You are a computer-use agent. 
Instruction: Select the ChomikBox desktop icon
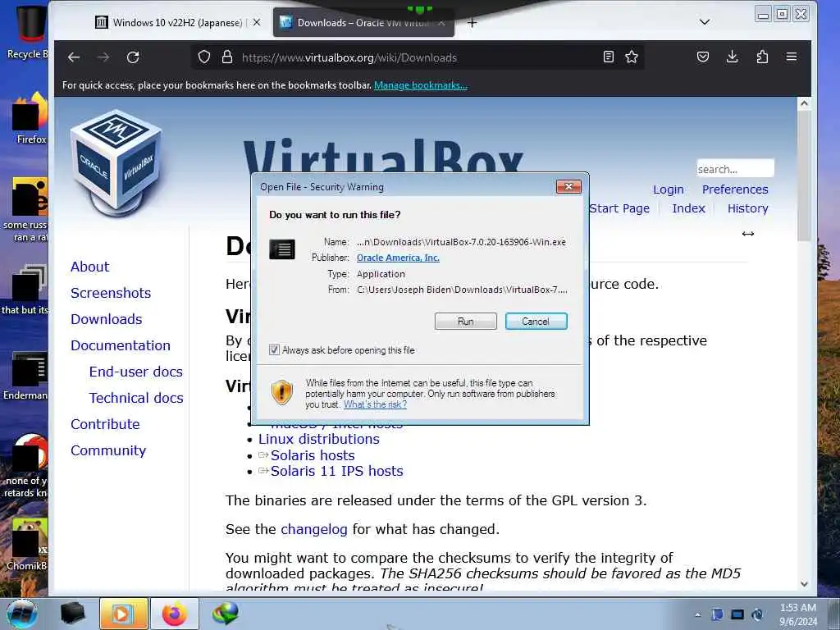27,544
